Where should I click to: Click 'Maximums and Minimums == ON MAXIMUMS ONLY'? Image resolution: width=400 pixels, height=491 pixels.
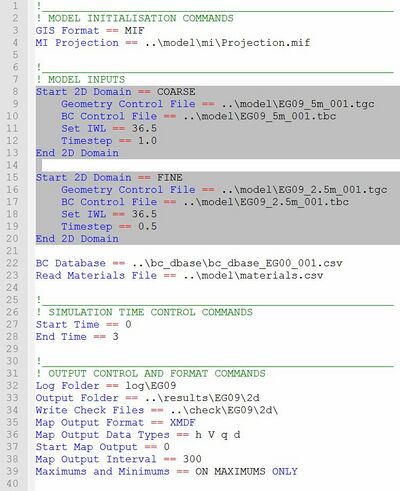167,471
